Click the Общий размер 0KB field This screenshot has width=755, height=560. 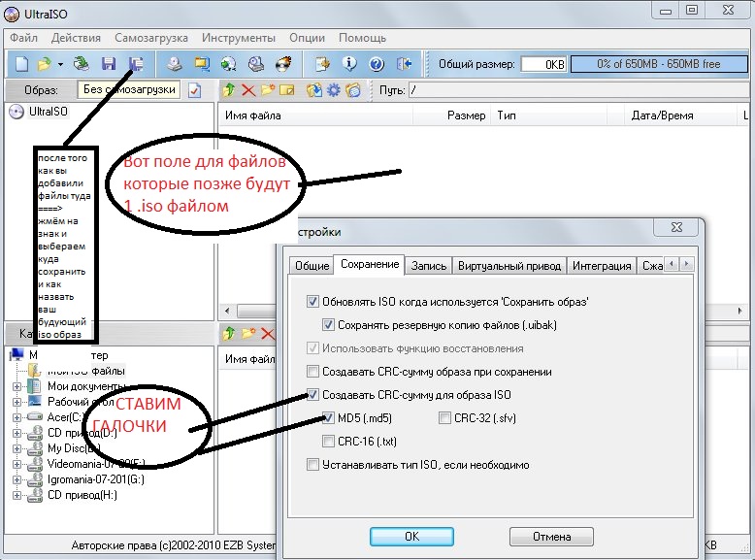pos(543,64)
